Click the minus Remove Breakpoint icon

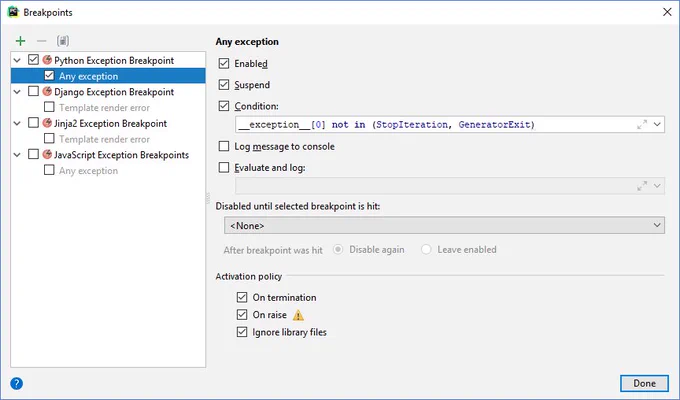click(x=42, y=41)
